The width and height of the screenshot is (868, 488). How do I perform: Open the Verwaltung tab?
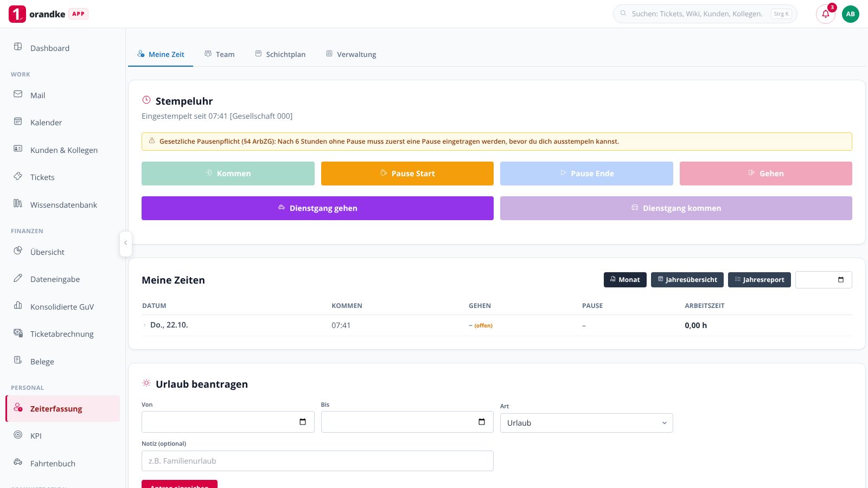click(351, 54)
